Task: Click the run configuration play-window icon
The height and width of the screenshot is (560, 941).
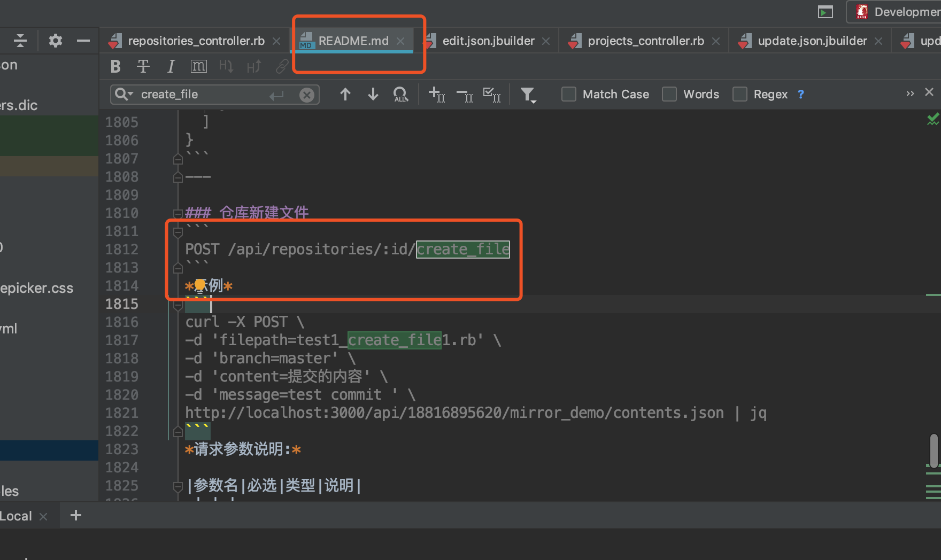Action: pyautogui.click(x=826, y=12)
